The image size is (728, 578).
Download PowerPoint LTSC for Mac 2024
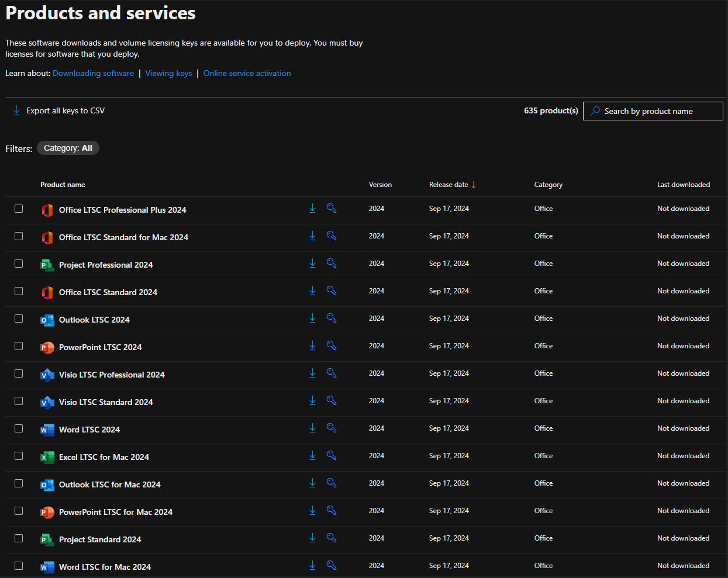pos(312,510)
